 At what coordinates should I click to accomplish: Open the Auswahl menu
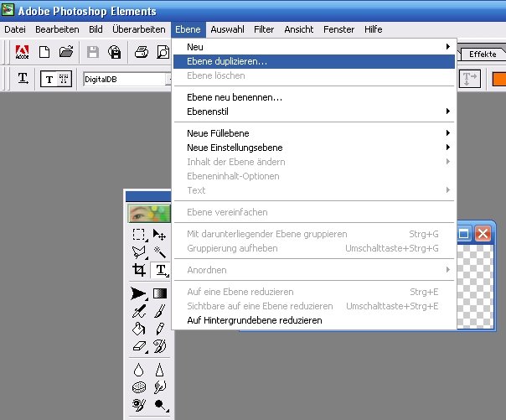(228, 29)
